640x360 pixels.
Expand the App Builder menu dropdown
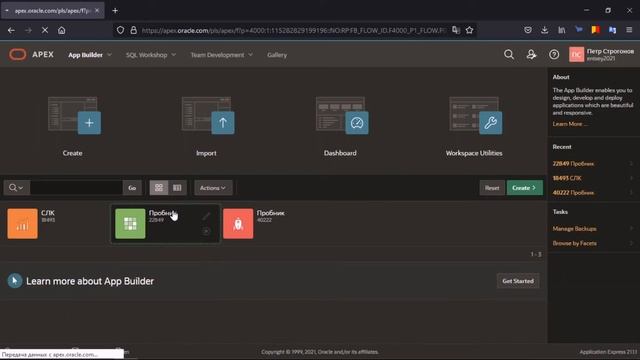tap(109, 55)
